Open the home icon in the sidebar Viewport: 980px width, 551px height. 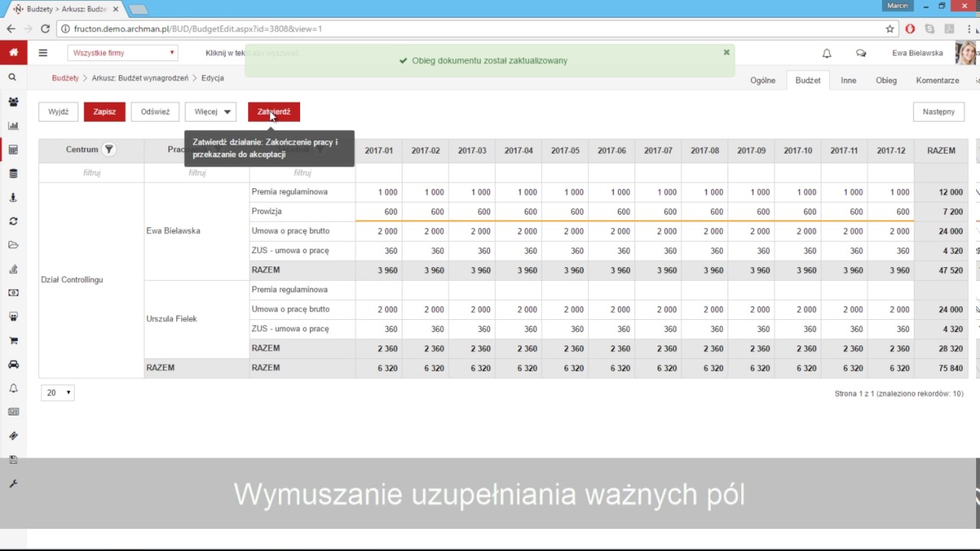[x=13, y=53]
